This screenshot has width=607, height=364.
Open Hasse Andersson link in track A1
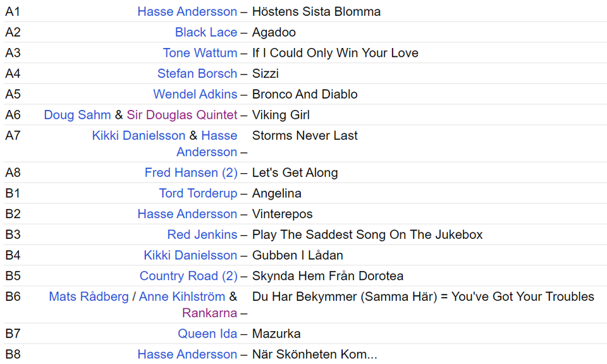pyautogui.click(x=187, y=11)
